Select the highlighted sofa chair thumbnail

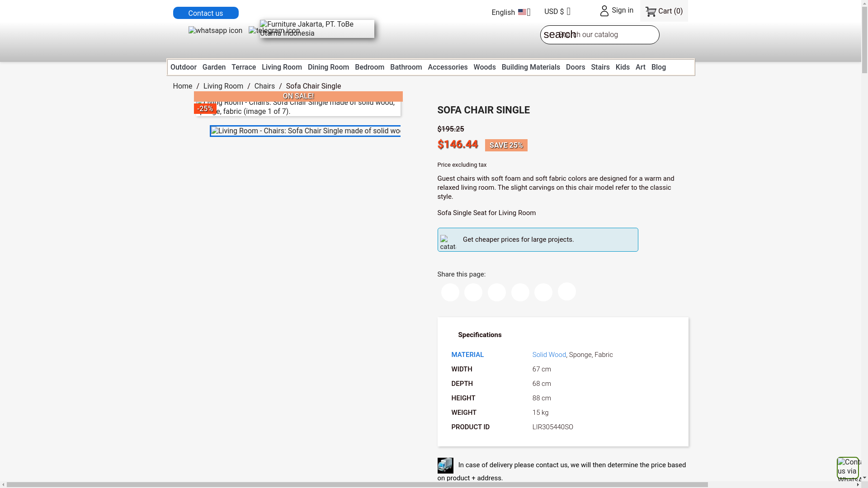305,131
